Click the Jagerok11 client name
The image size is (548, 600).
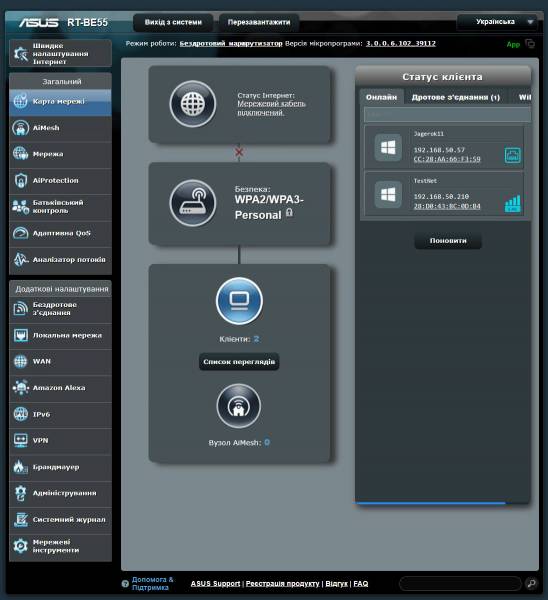pyautogui.click(x=429, y=134)
